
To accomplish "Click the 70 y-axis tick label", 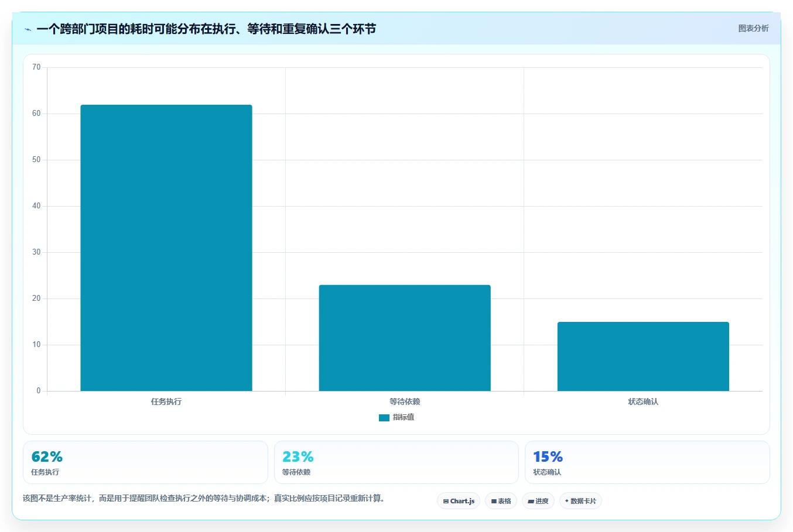I will pyautogui.click(x=36, y=67).
